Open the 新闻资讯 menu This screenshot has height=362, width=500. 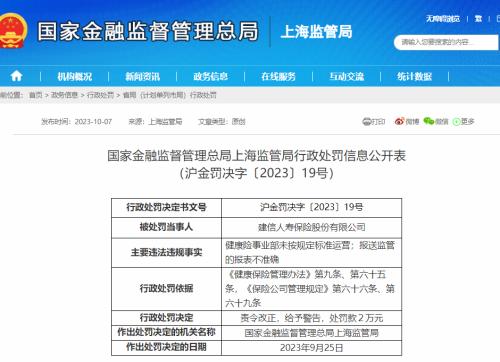pos(143,77)
